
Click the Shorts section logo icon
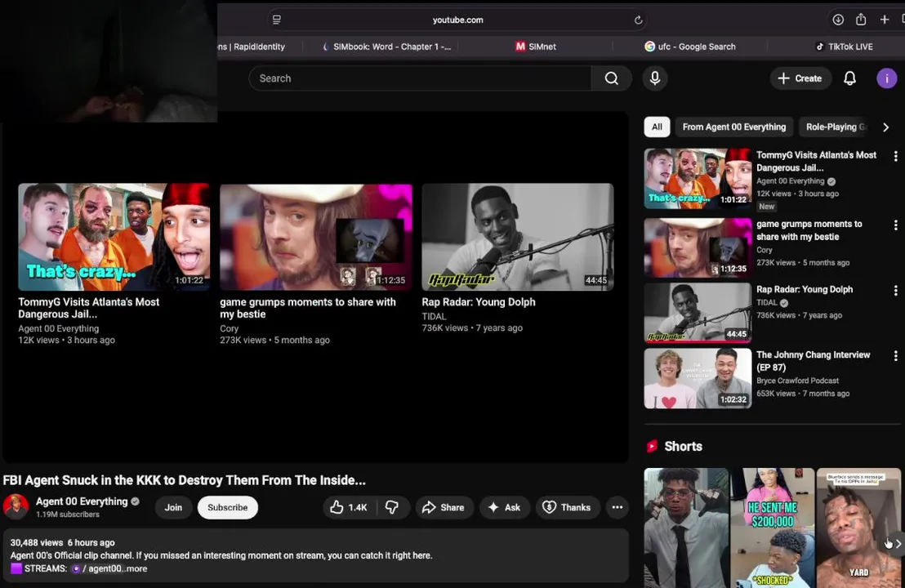pos(652,446)
